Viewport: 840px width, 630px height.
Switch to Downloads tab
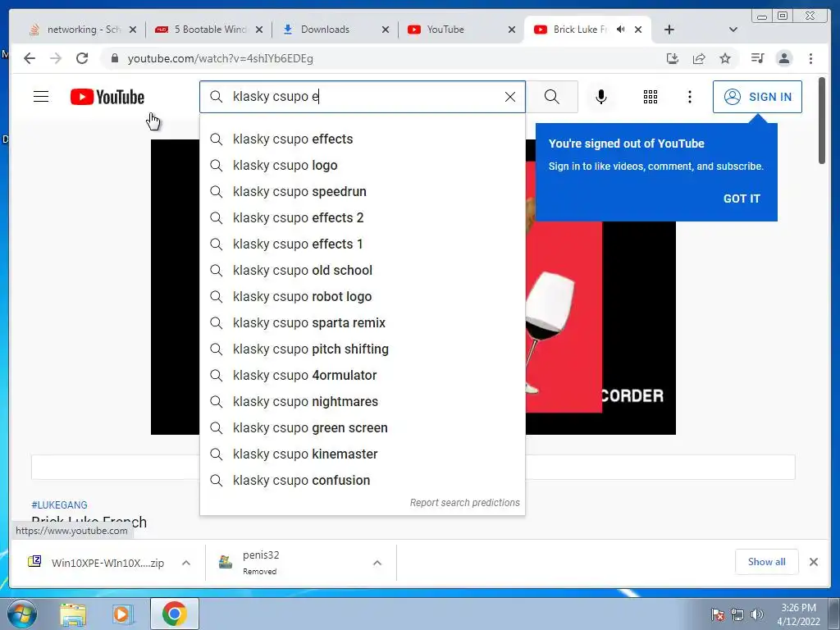click(x=335, y=30)
